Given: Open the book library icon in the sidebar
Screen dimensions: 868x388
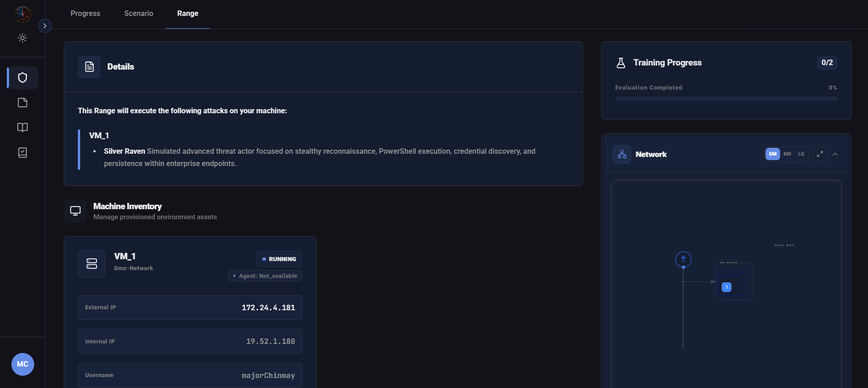Looking at the screenshot, I should coord(22,127).
